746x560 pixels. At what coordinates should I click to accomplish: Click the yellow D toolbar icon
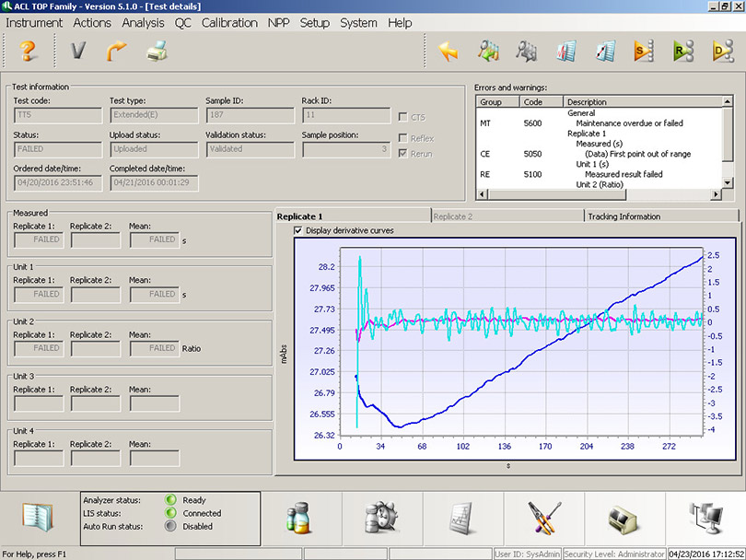(x=723, y=51)
